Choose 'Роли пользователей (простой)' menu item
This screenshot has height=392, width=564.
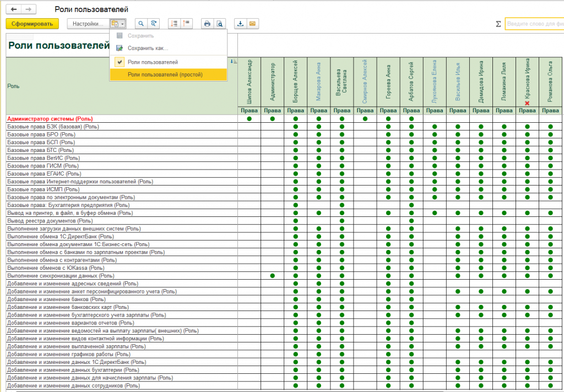click(x=165, y=74)
